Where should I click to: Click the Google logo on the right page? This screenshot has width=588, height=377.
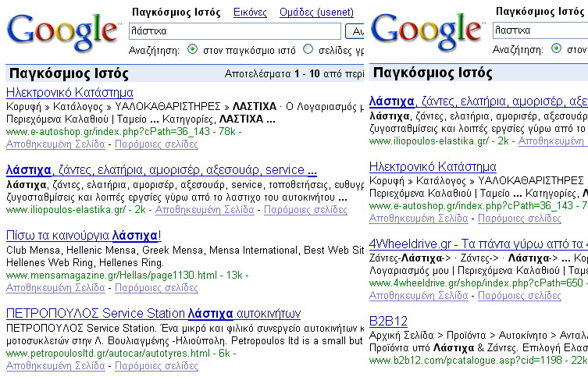[x=428, y=31]
